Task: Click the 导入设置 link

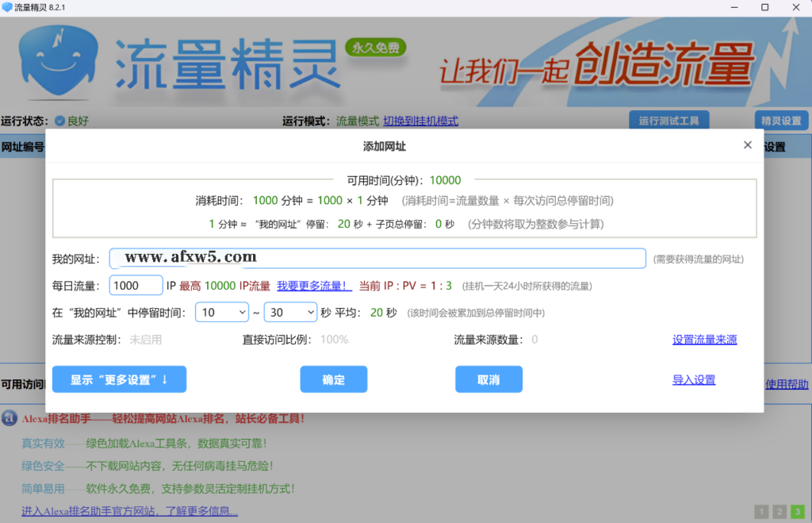Action: (x=694, y=379)
